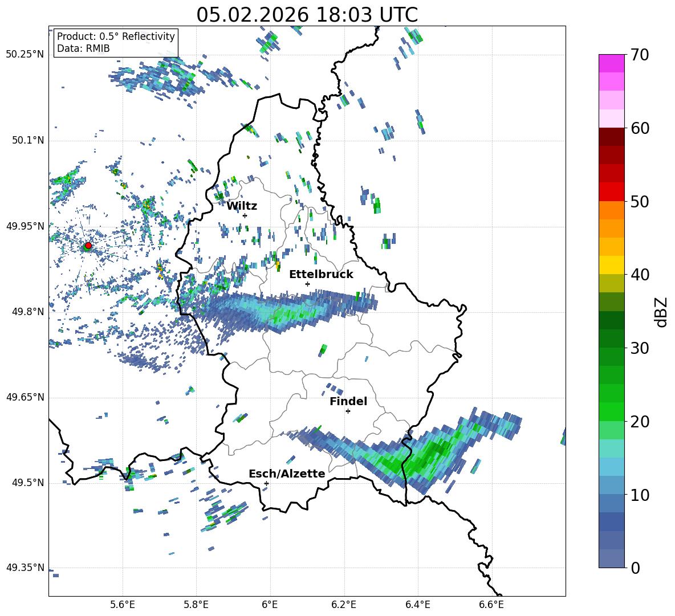Click the 5.6°E longitude label

[122, 605]
